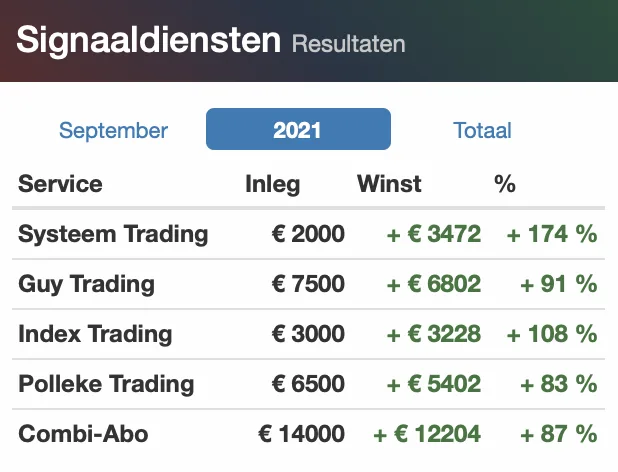
Task: Open the Totaal tab
Action: point(482,130)
